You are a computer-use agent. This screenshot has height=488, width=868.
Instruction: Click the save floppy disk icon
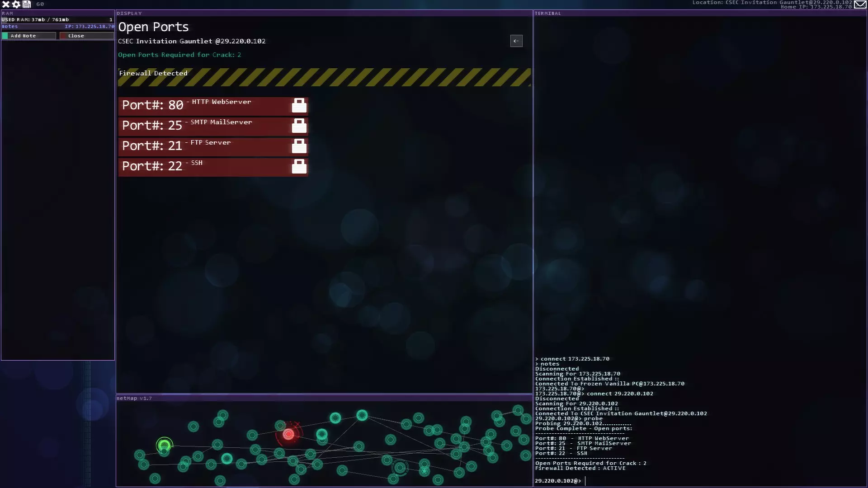[x=27, y=4]
